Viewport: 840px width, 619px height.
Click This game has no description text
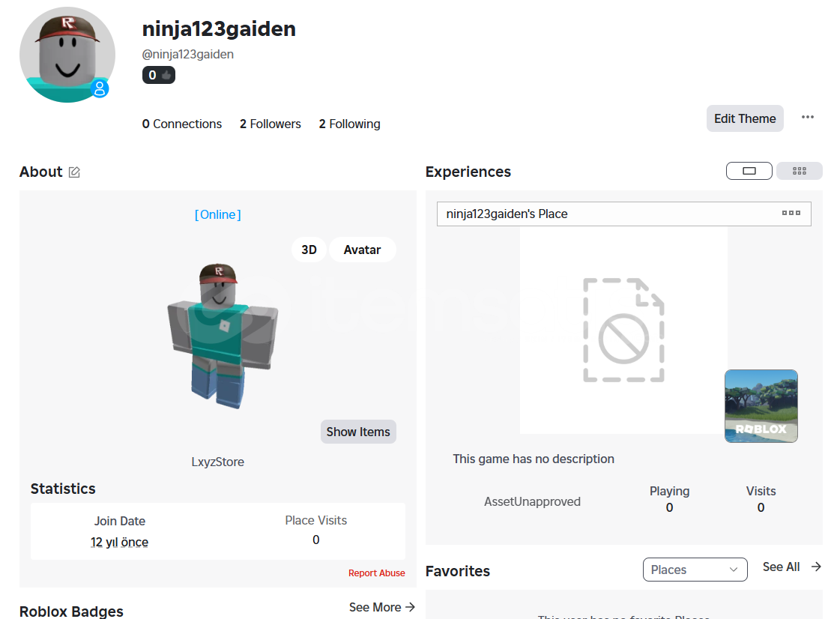click(x=534, y=459)
